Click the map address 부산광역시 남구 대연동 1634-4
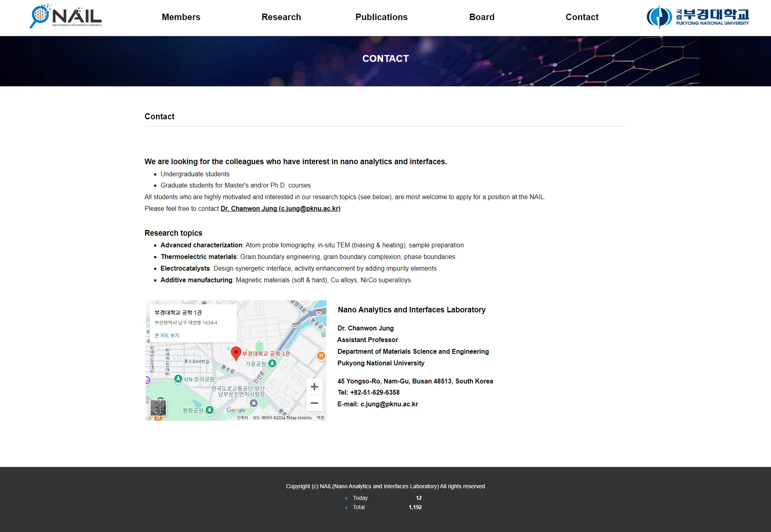Screen dimensions: 771x532 pyautogui.click(x=186, y=323)
